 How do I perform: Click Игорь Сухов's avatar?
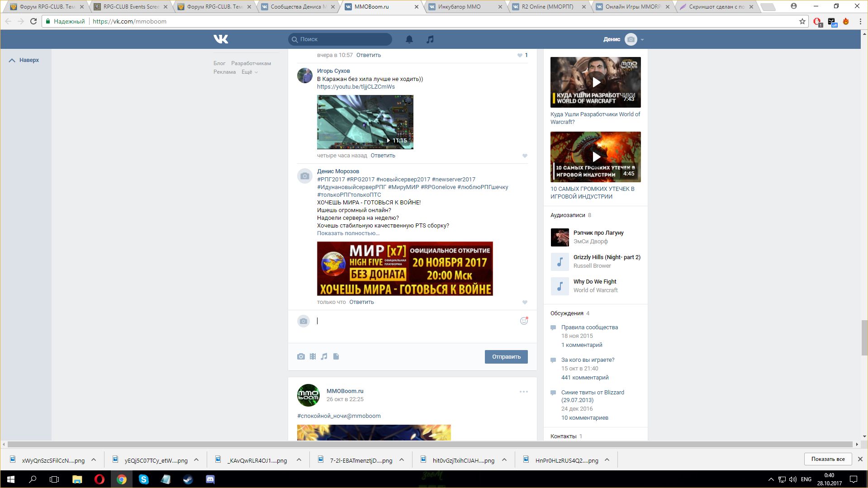[305, 76]
